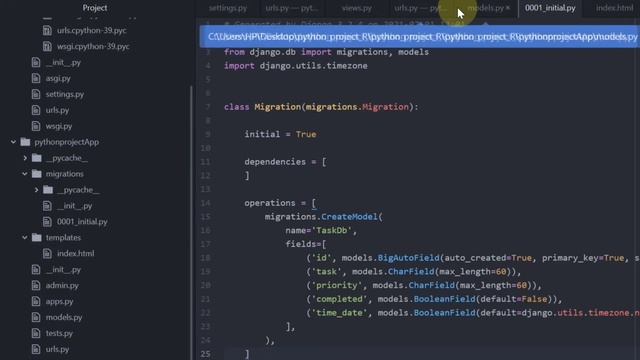The width and height of the screenshot is (640, 360).
Task: Click file icon beside asgi.py
Action: tap(36, 78)
